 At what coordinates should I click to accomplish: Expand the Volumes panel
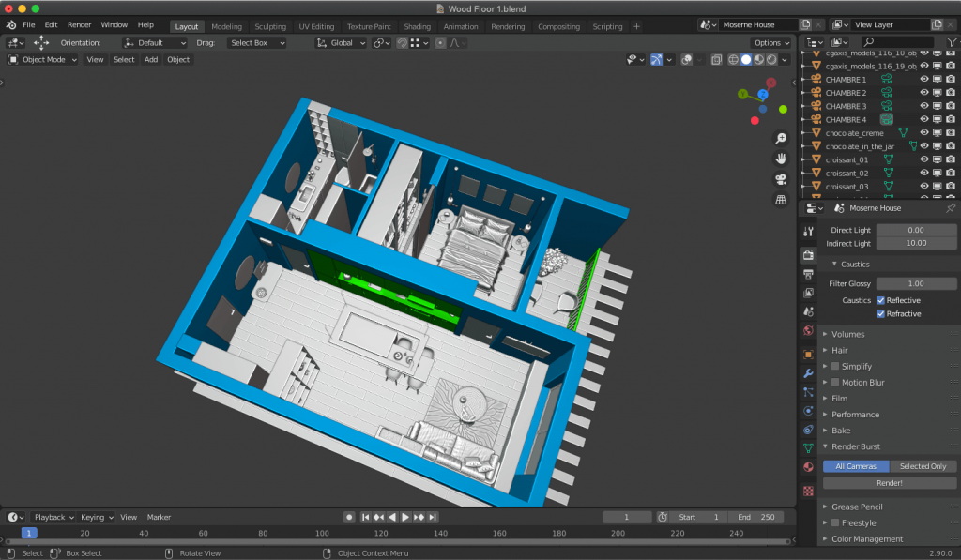click(x=845, y=333)
